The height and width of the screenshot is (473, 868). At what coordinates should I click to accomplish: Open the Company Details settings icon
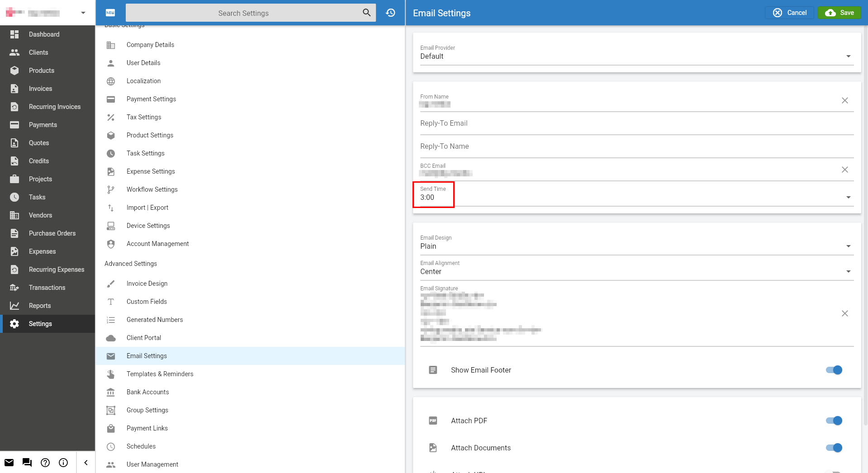[111, 45]
